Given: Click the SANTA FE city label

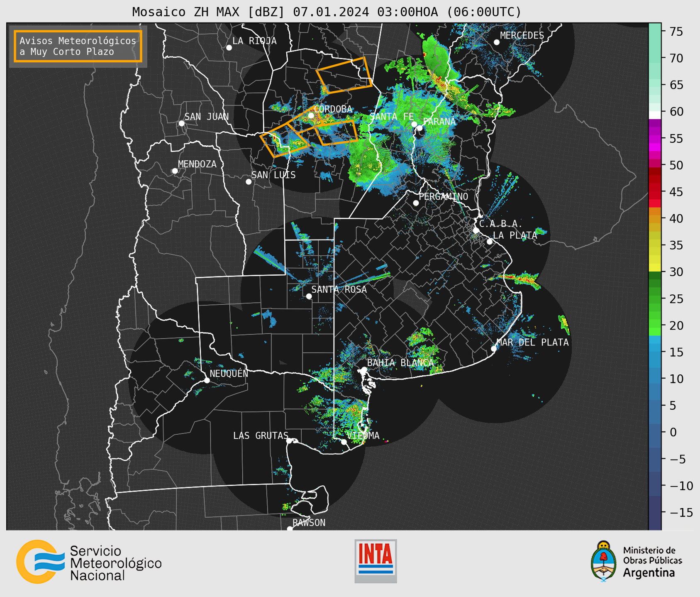Looking at the screenshot, I should 391,117.
